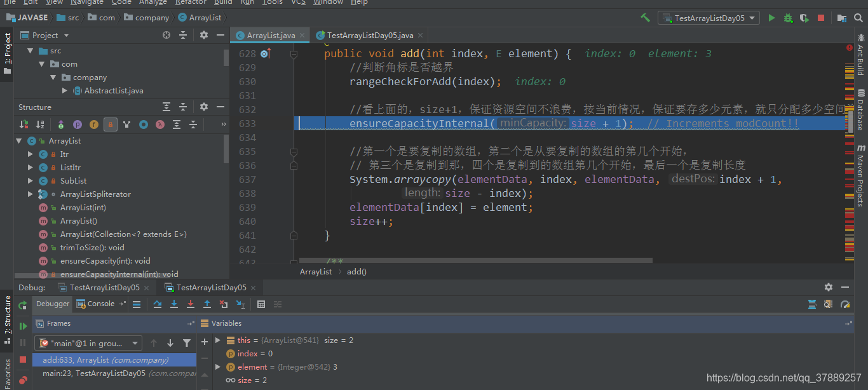Collapse all in Structure panel header
The height and width of the screenshot is (390, 868).
coord(183,107)
